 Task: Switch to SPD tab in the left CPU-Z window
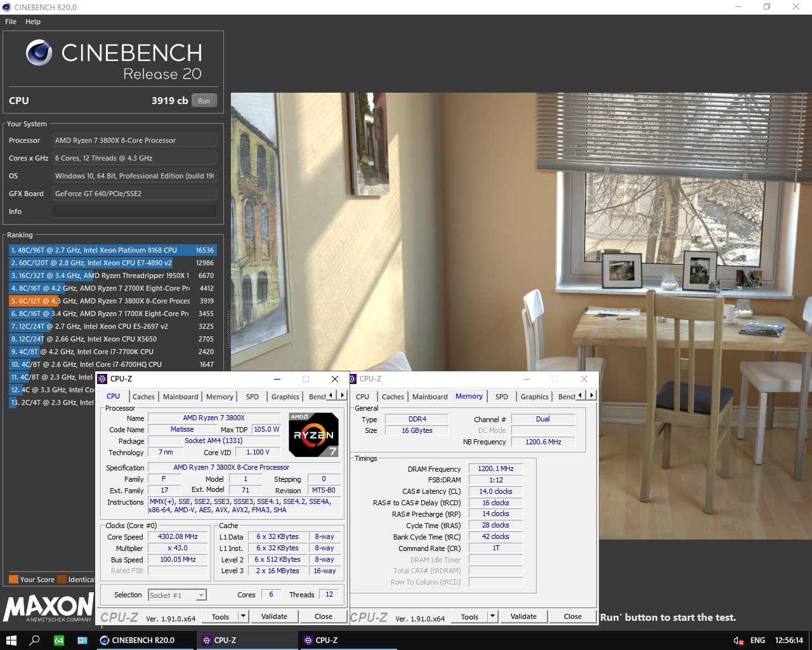[252, 397]
